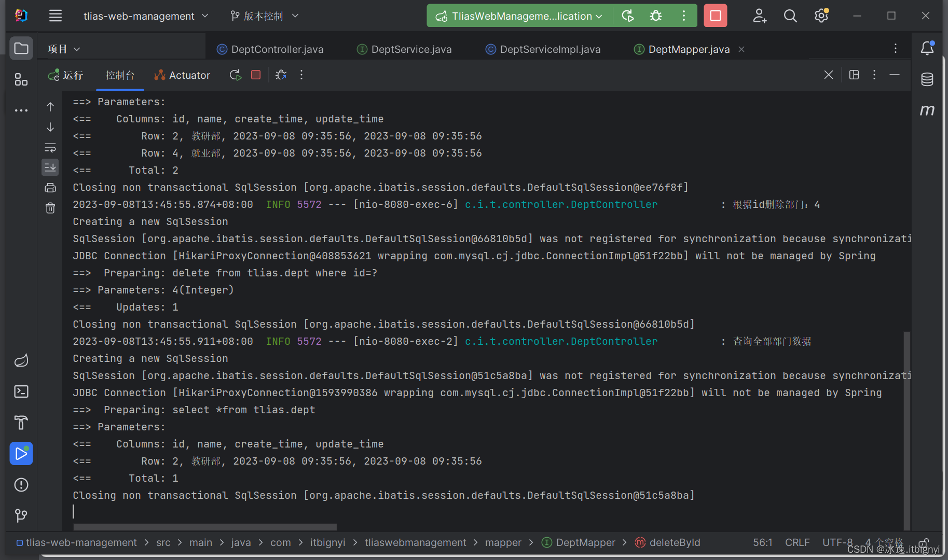Open the 56:1 line column indicator
This screenshot has width=948, height=560.
(763, 542)
